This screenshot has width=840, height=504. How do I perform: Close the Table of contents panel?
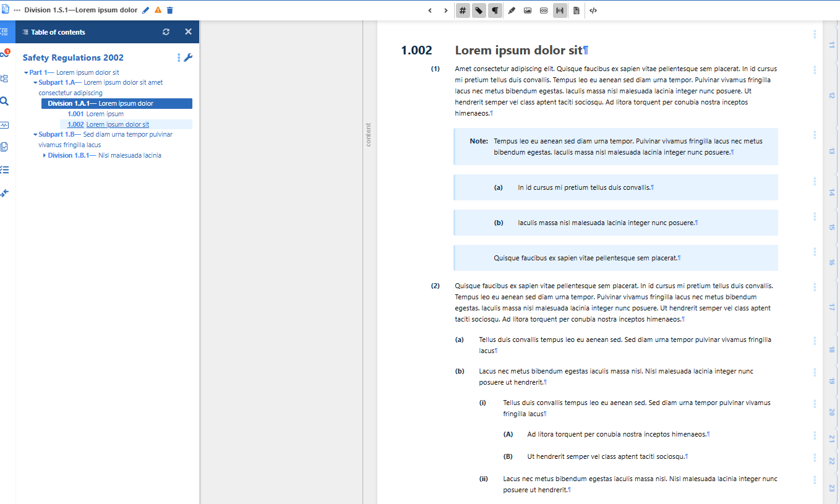coord(188,32)
